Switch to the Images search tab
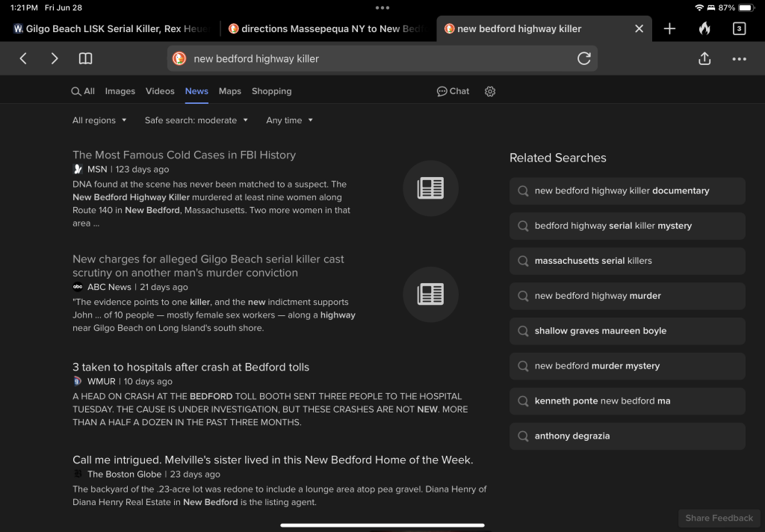765x532 pixels. (x=120, y=91)
